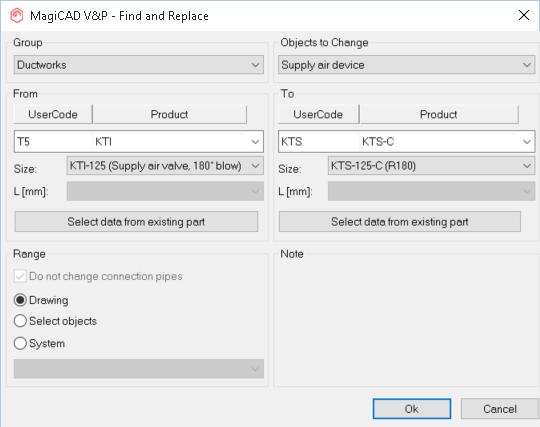Expand the Objects to Change dropdown
Viewport: 540px width, 427px height.
pos(406,65)
